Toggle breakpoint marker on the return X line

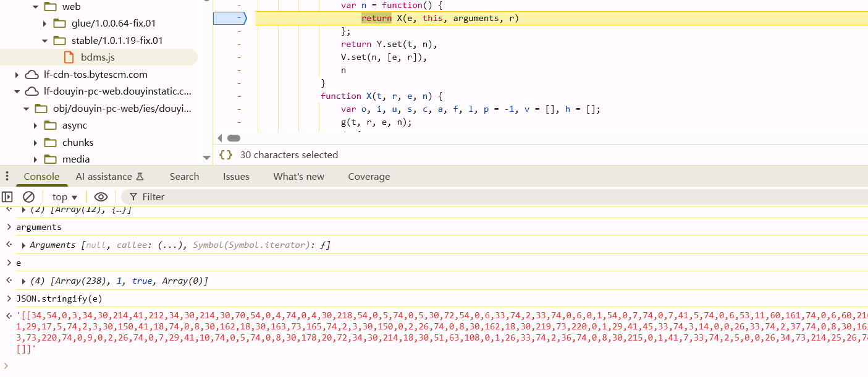(229, 19)
